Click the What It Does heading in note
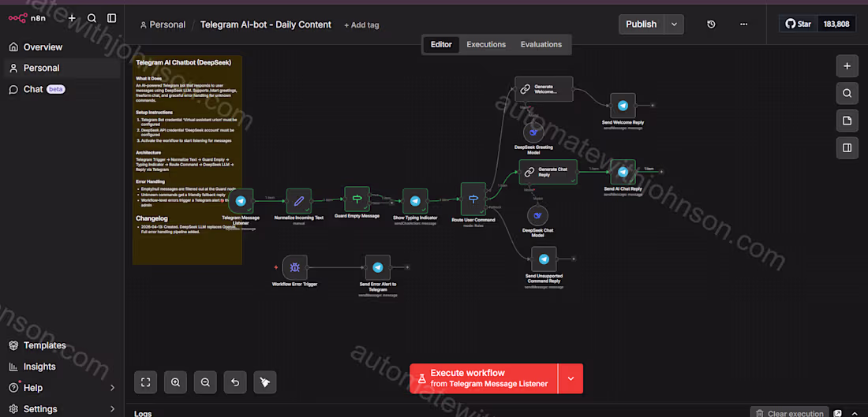This screenshot has height=417, width=868. click(149, 79)
